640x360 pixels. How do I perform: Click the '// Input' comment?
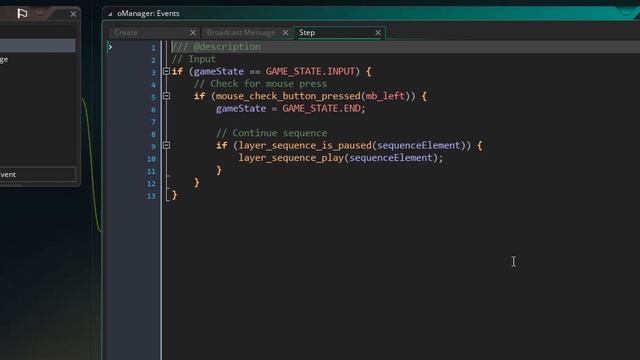pyautogui.click(x=193, y=59)
